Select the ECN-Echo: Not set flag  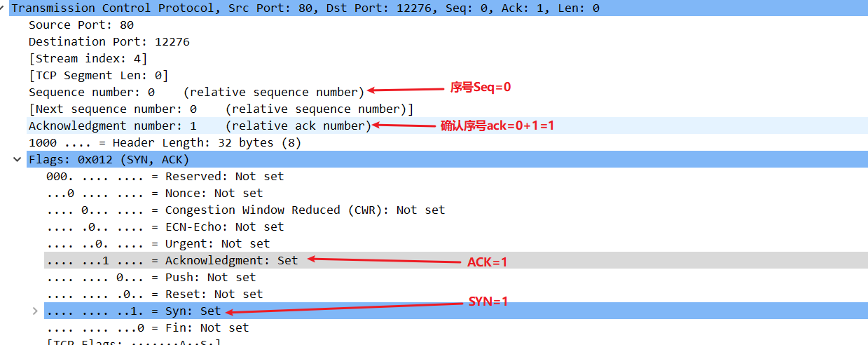[165, 227]
